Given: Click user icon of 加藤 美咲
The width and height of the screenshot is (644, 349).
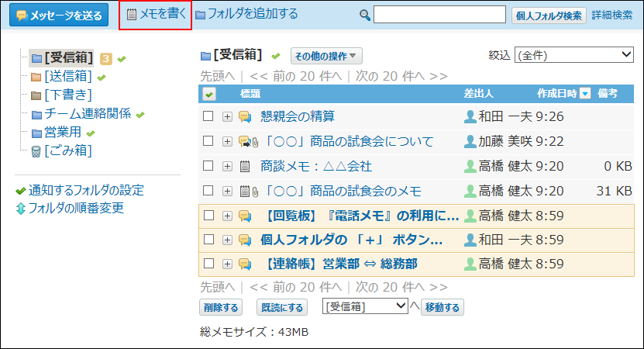Looking at the screenshot, I should click(x=470, y=141).
